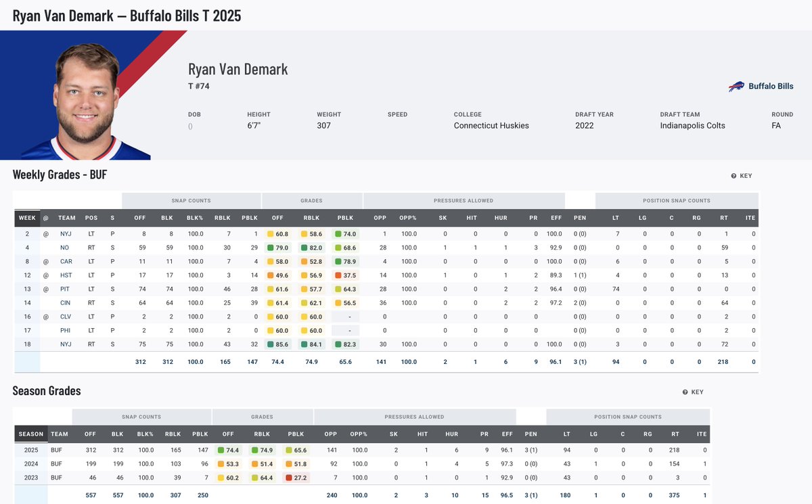
Task: Click the 218 RT snaps weekly total
Action: pos(723,362)
